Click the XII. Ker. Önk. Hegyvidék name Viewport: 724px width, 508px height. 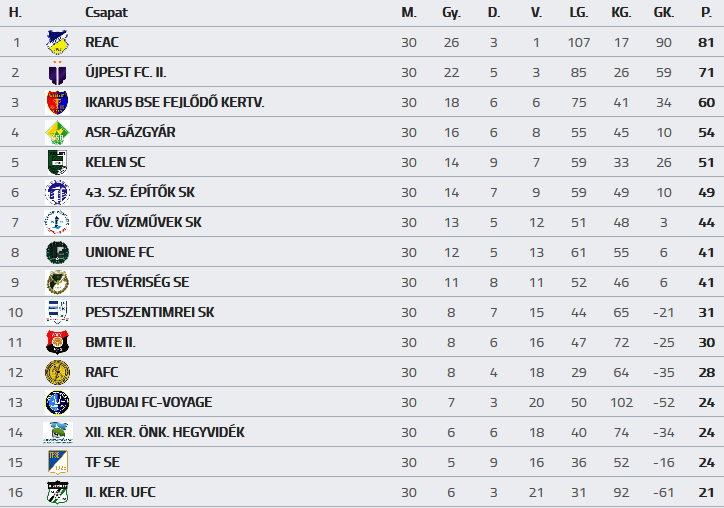(x=165, y=432)
